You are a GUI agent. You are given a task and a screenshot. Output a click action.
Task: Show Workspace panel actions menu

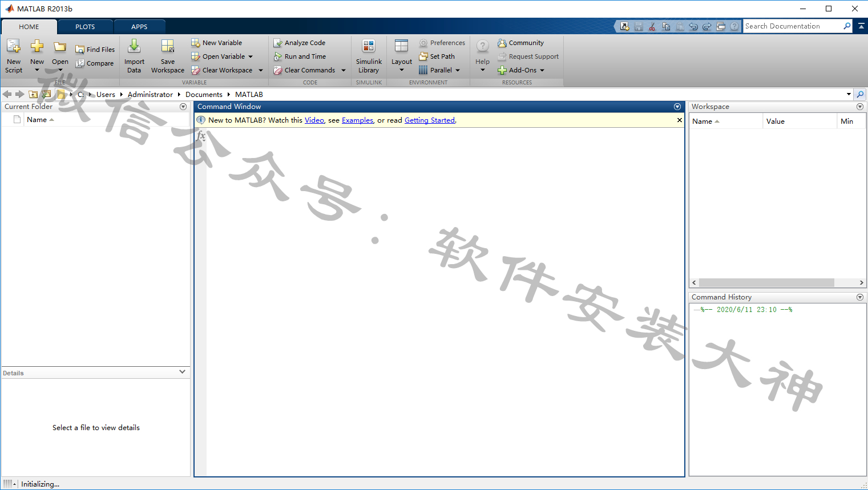860,107
